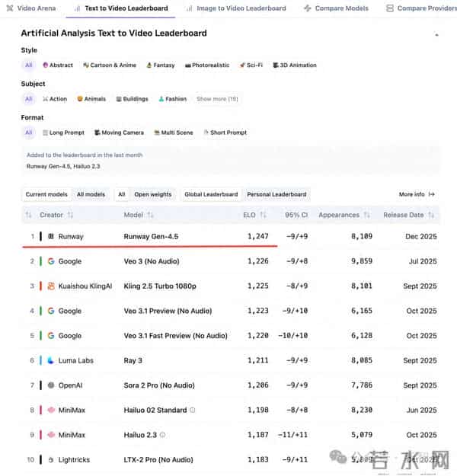Click the More info link
This screenshot has height=476, width=457.
(x=417, y=194)
